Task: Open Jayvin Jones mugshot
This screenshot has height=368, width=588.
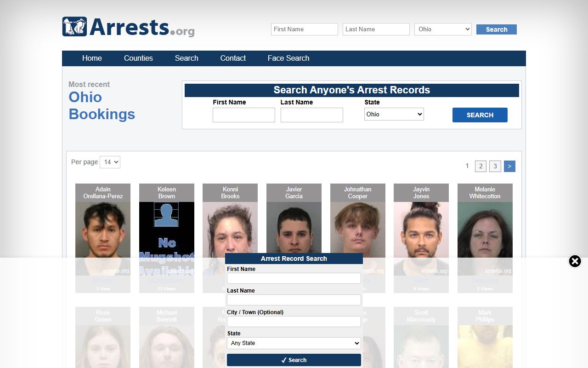Action: tap(421, 238)
